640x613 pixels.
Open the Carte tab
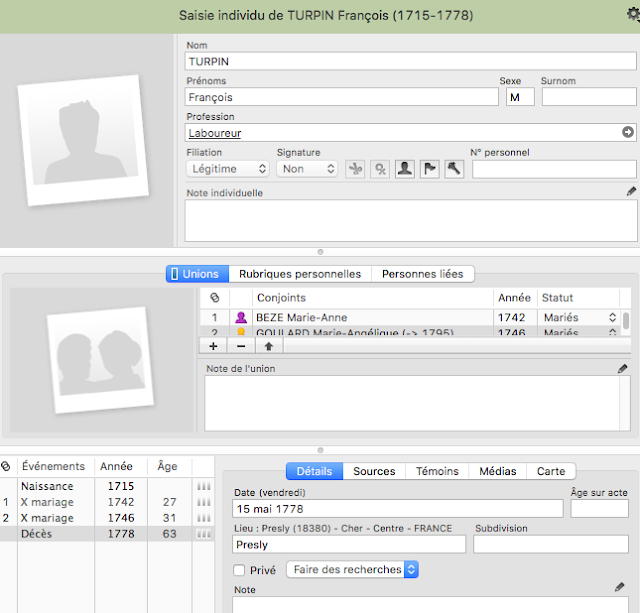pos(551,471)
